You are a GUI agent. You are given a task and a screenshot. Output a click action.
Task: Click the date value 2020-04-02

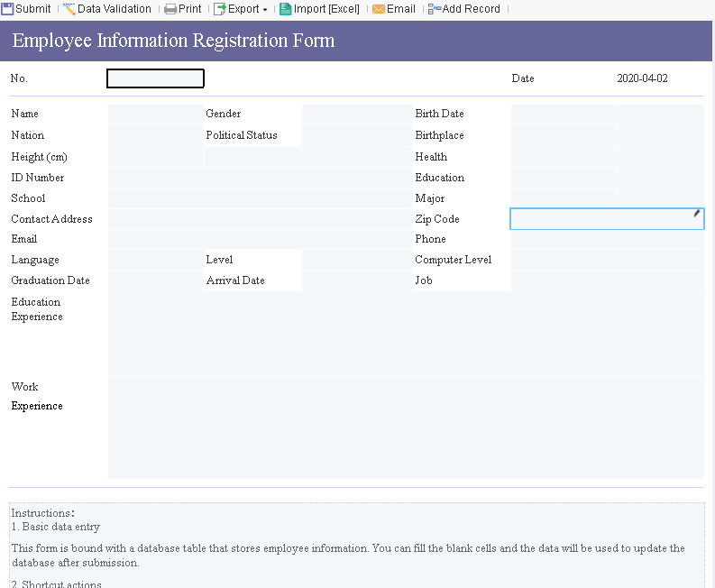pos(642,78)
